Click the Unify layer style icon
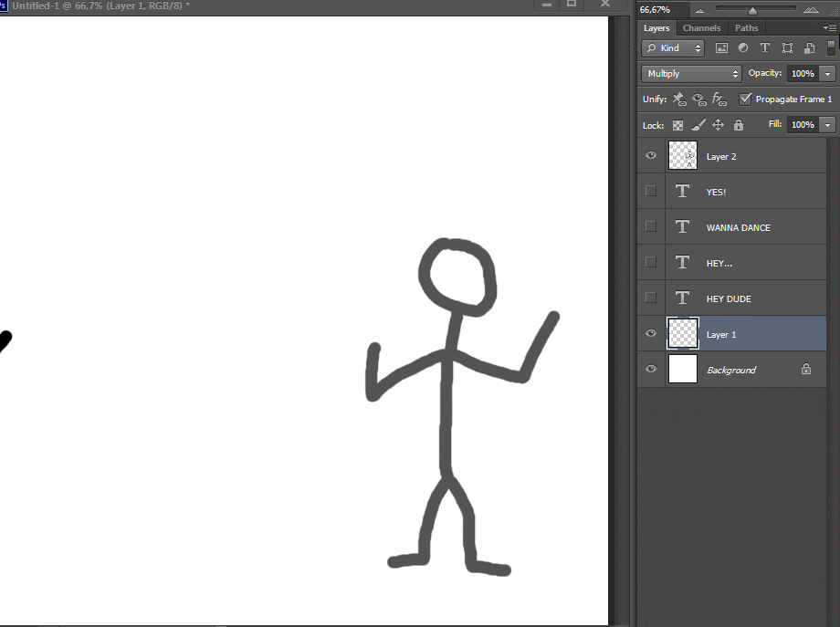 tap(719, 99)
